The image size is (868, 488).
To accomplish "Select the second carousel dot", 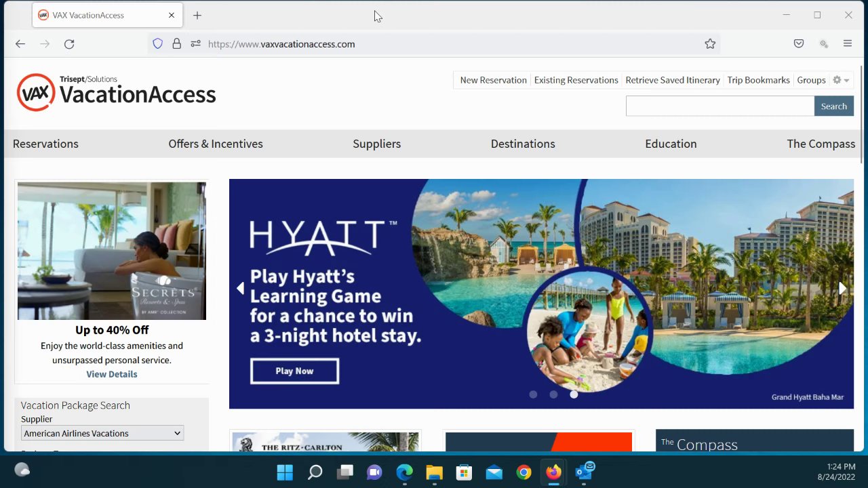I will (553, 394).
